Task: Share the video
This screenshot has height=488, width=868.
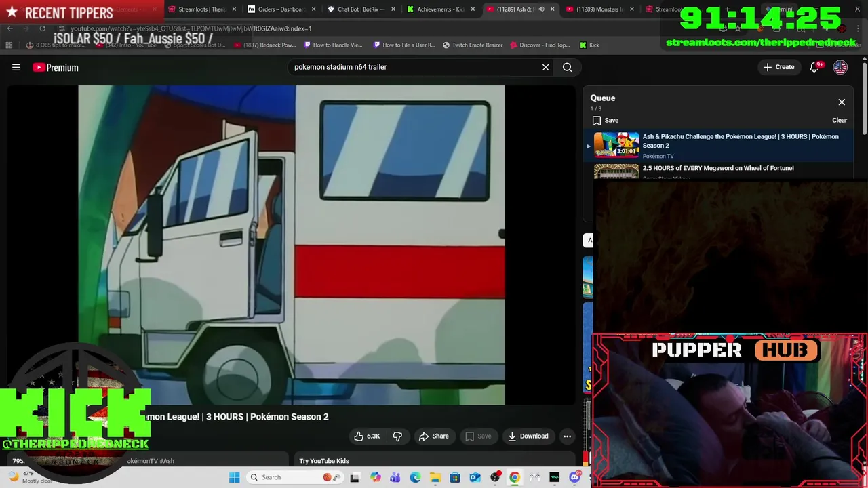Action: [434, 436]
